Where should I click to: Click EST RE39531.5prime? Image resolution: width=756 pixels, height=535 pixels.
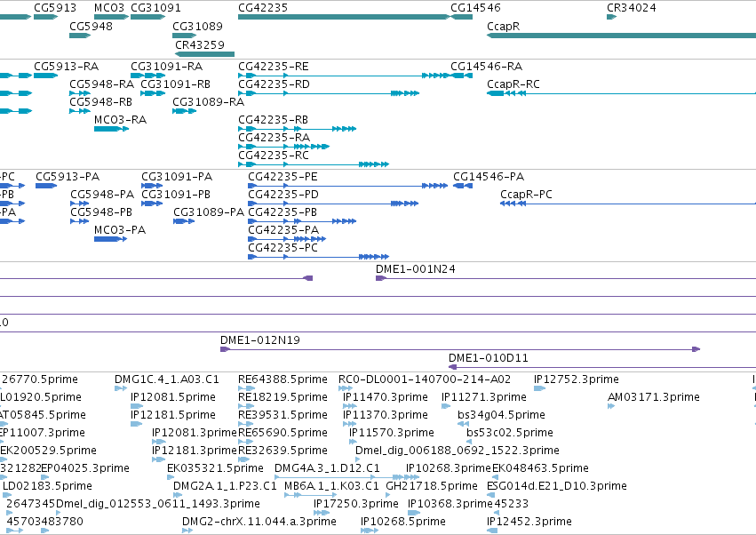[246, 424]
